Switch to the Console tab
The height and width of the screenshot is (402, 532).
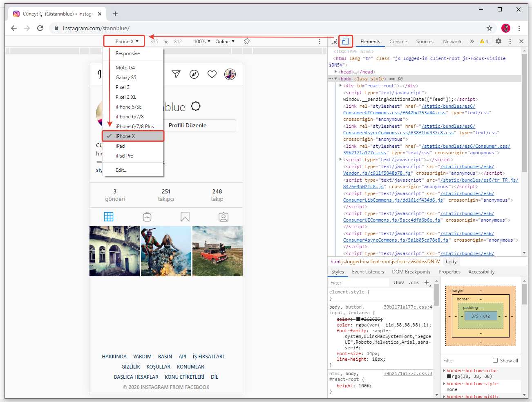click(x=398, y=41)
